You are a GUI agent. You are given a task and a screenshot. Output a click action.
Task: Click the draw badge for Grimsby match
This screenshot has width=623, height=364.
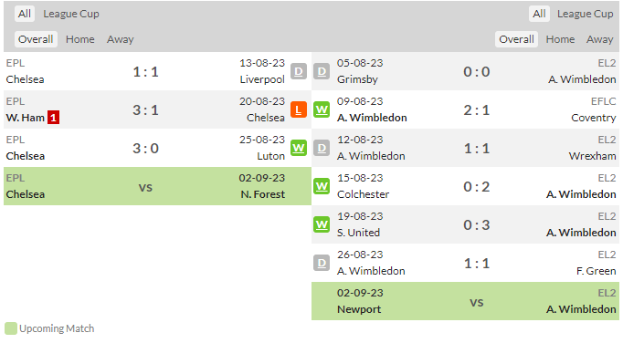(x=322, y=71)
